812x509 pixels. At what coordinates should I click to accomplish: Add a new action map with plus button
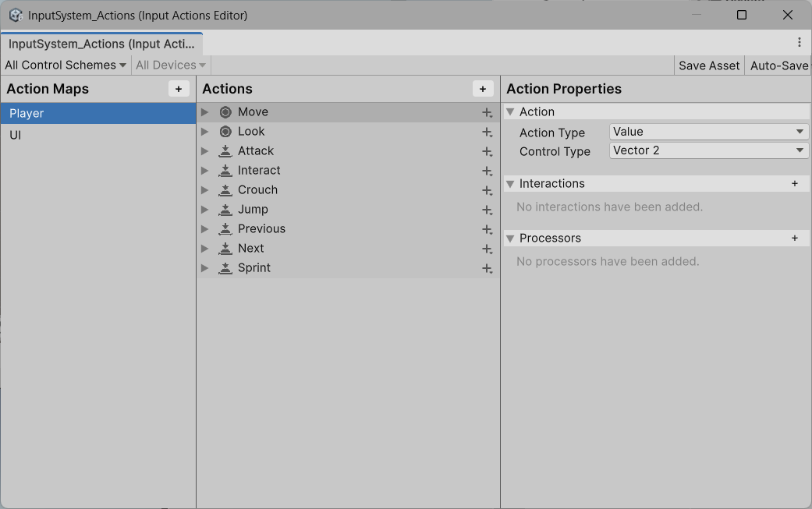[179, 89]
